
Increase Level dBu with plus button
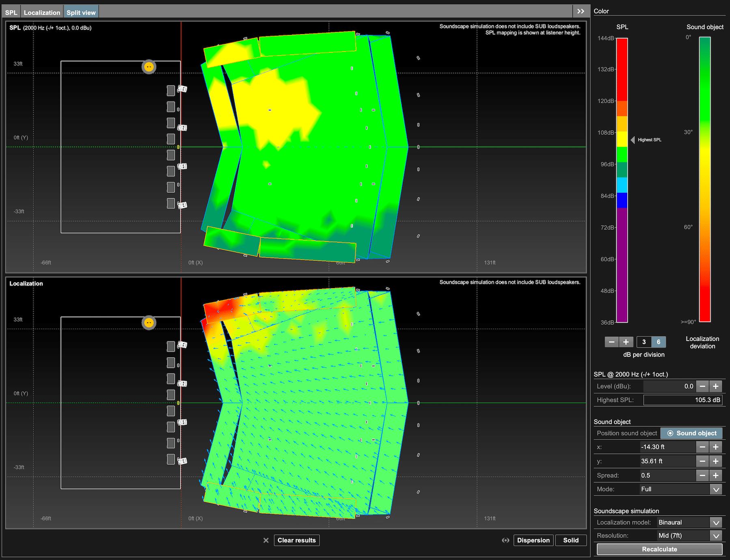[x=716, y=386]
